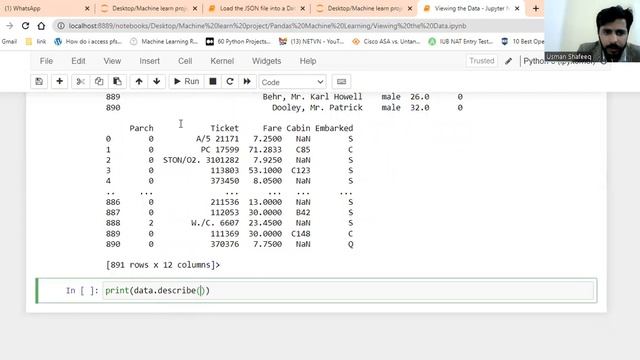Open 10 Best Ope bookmark

(523, 42)
